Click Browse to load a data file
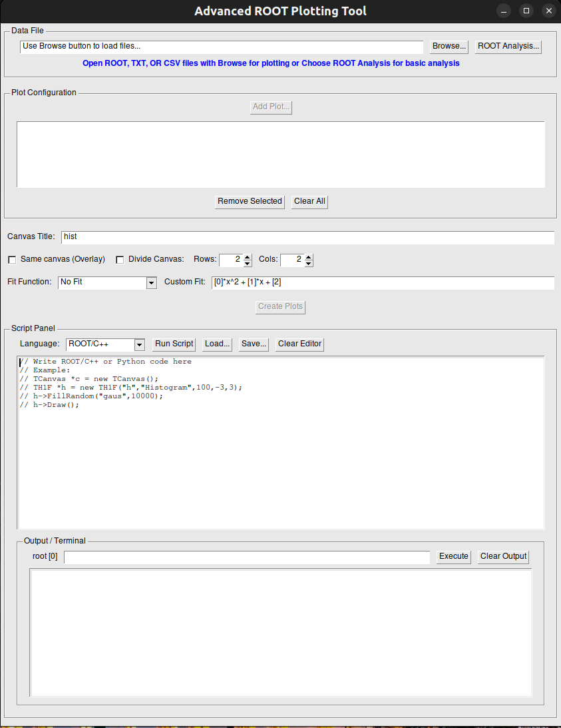Viewport: 561px width, 728px height. point(448,46)
